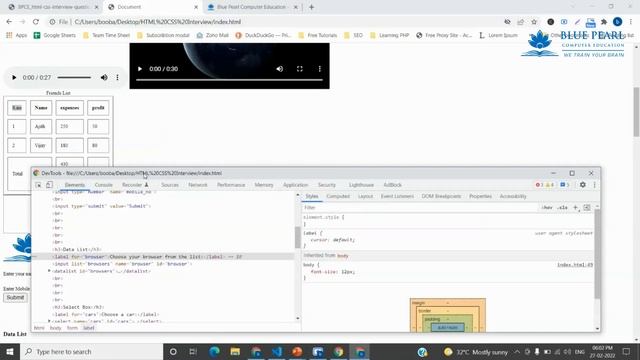Click the body breadcrumb in DevTools
Screen dimensions: 640x360
56,328
